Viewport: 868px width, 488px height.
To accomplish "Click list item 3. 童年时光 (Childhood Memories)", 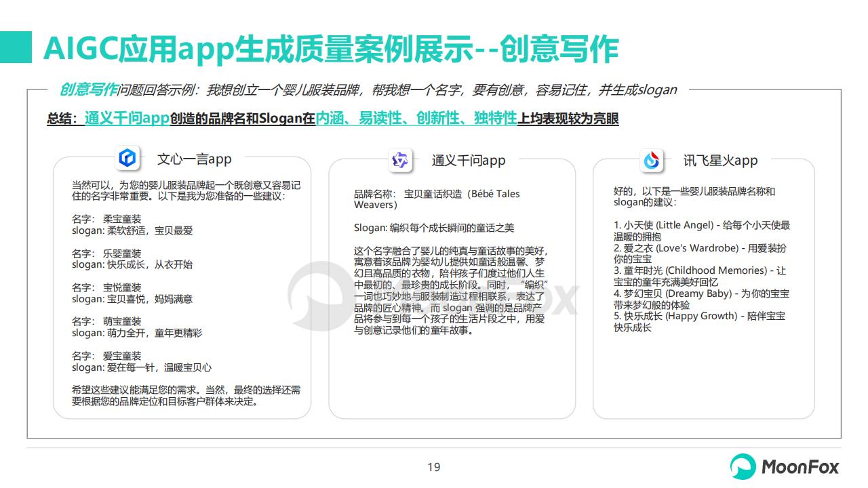I will (x=700, y=276).
